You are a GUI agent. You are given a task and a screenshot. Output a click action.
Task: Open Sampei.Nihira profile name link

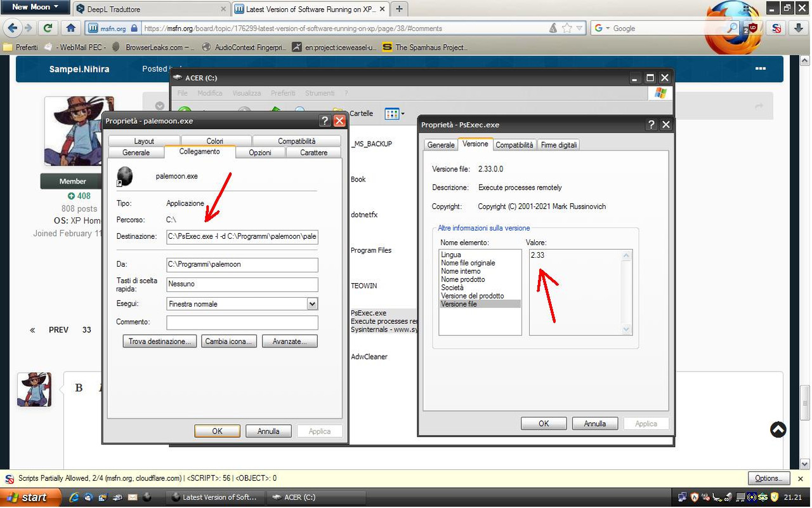click(79, 69)
